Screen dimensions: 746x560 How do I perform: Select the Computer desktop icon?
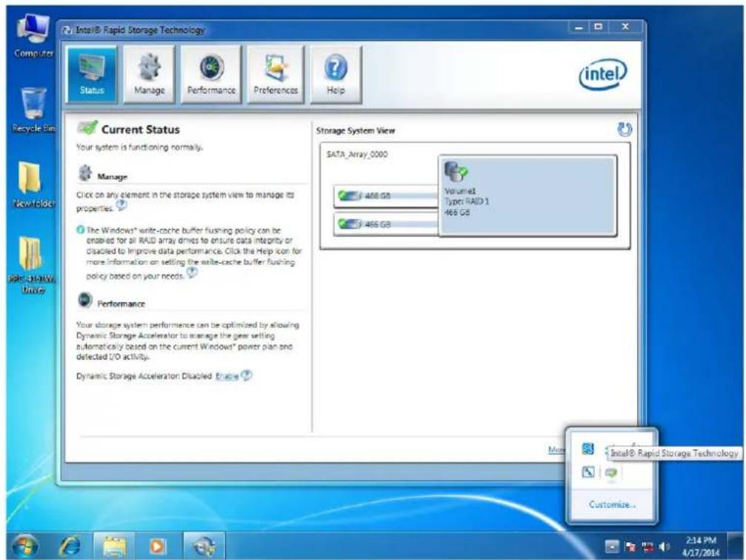click(x=33, y=36)
